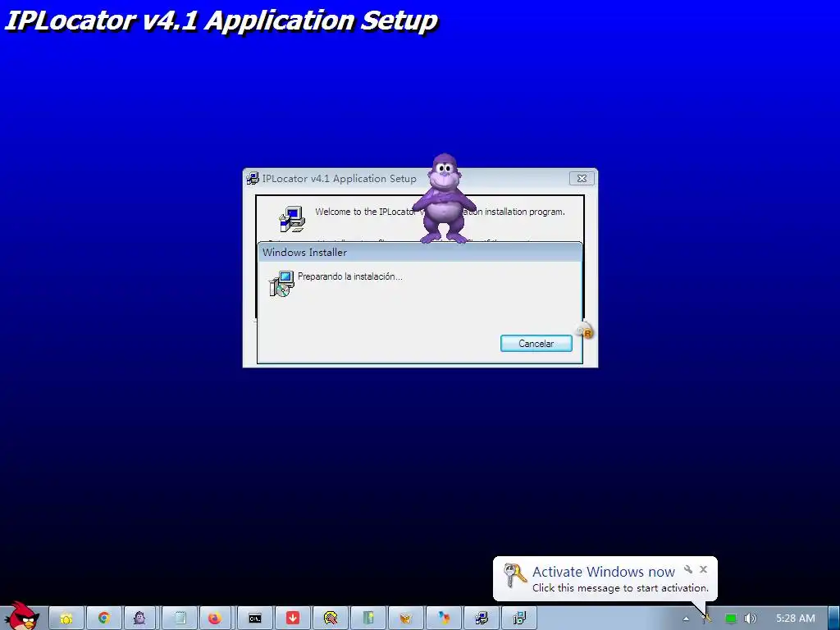Click 'Click this message to start activation'

tap(620, 587)
